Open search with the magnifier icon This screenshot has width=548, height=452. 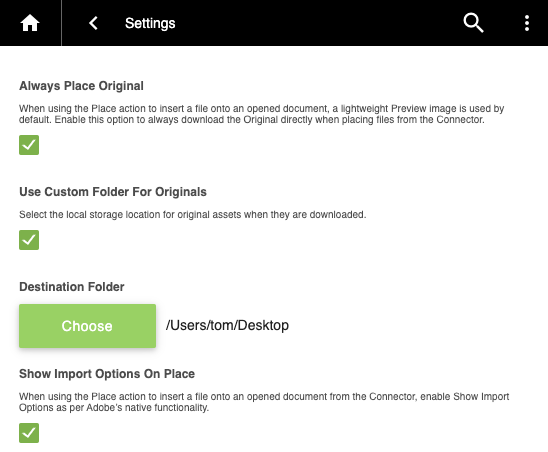pyautogui.click(x=473, y=23)
